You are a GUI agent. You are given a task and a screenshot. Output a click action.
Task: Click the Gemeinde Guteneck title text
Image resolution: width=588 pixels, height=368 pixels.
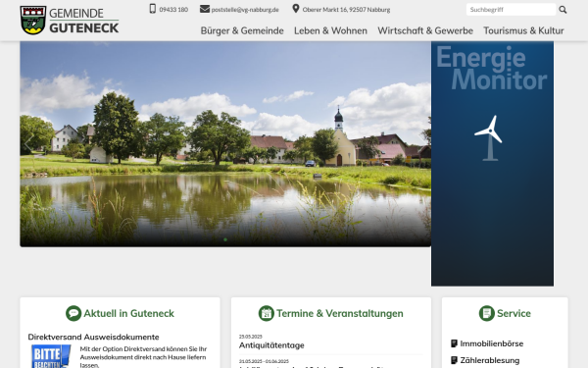click(x=84, y=21)
